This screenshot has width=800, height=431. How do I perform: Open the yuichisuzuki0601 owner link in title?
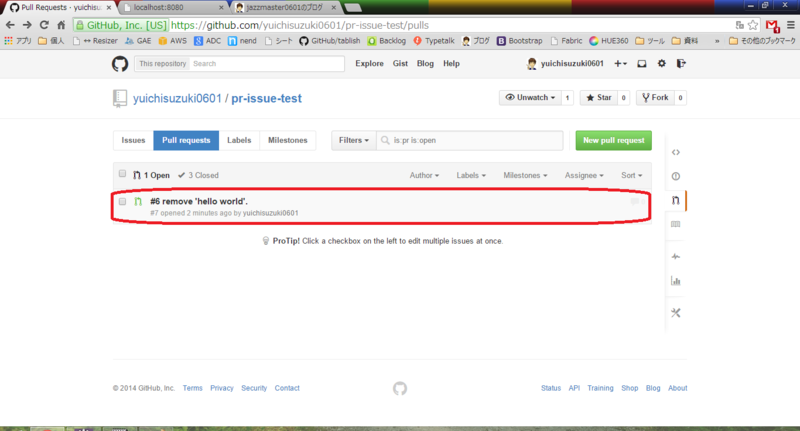click(x=177, y=98)
